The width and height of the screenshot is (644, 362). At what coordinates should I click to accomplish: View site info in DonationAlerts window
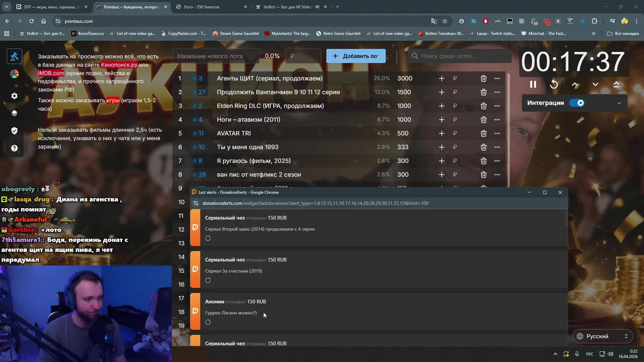click(x=196, y=203)
